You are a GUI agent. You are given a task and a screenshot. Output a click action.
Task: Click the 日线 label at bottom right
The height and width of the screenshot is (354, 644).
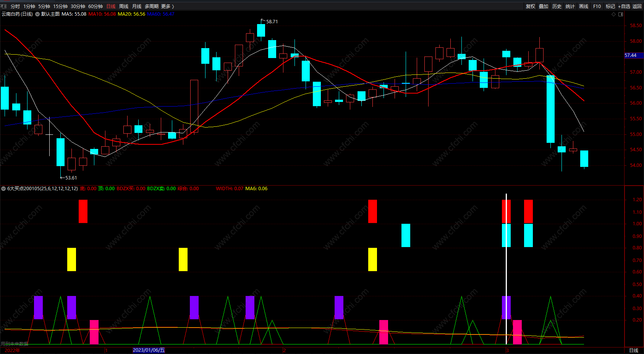[634, 351]
